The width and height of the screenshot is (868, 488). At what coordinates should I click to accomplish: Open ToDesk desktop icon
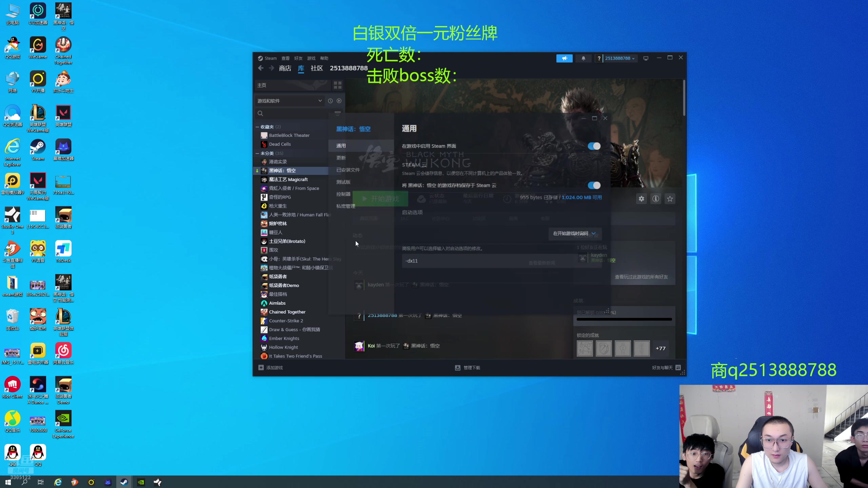tap(63, 251)
